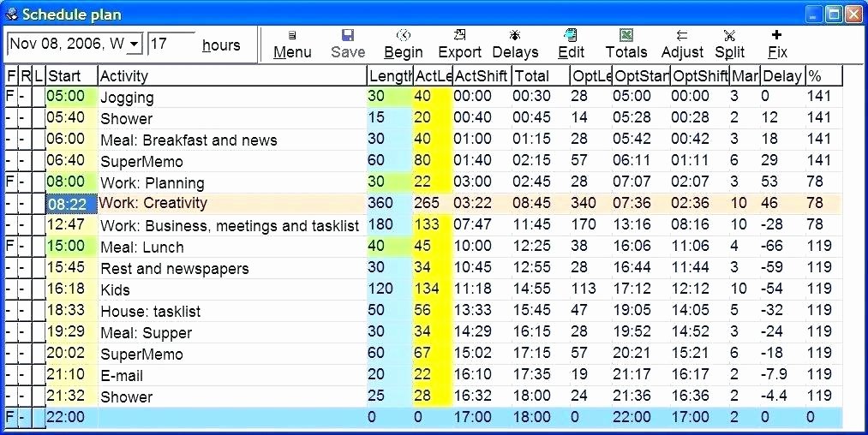Click the 22:00 start time cell

click(71, 417)
